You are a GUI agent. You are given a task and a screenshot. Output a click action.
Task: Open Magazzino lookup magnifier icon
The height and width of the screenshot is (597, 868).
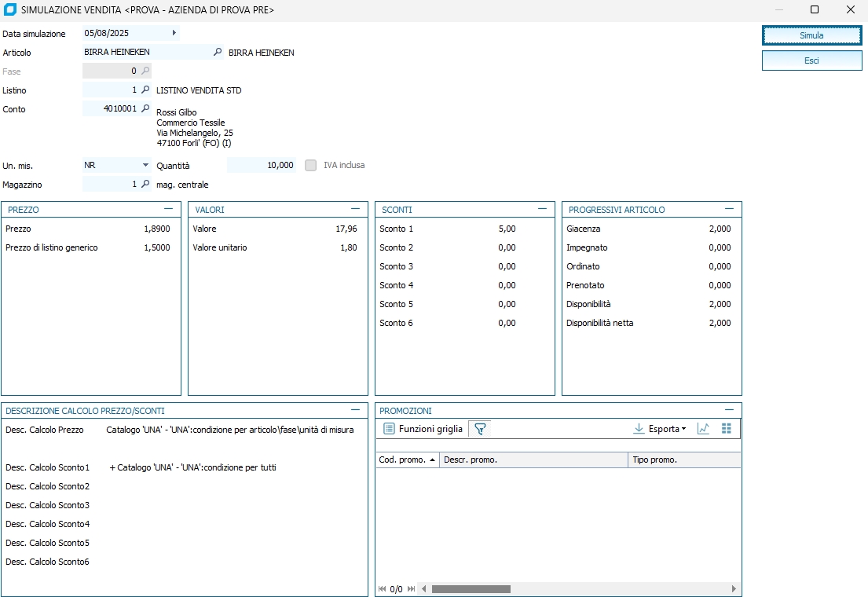pyautogui.click(x=145, y=184)
